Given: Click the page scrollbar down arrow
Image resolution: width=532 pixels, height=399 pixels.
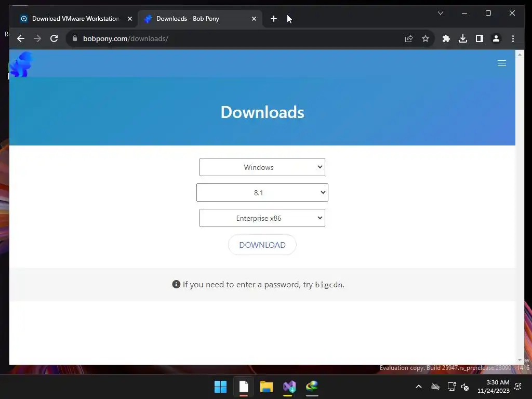Looking at the screenshot, I should (x=520, y=360).
